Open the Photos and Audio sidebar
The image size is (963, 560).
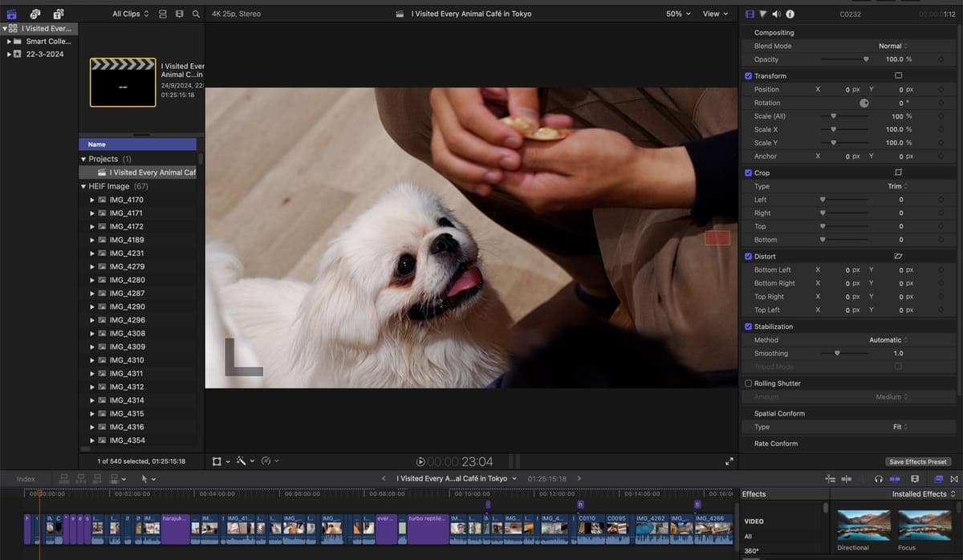[35, 14]
